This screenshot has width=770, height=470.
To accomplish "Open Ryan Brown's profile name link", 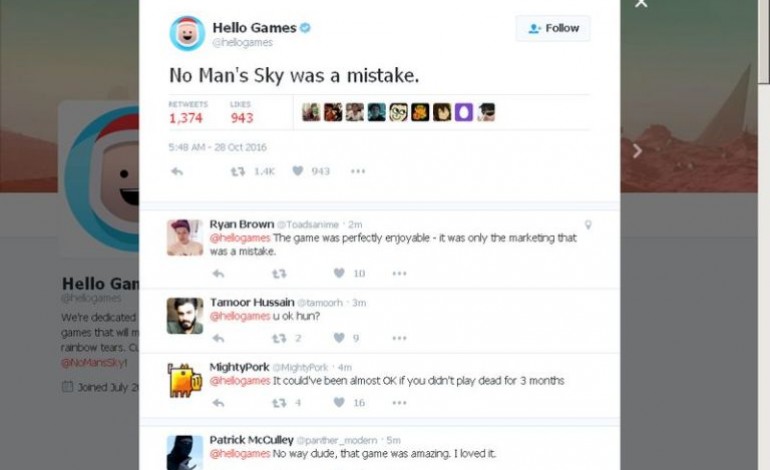I will coord(242,224).
